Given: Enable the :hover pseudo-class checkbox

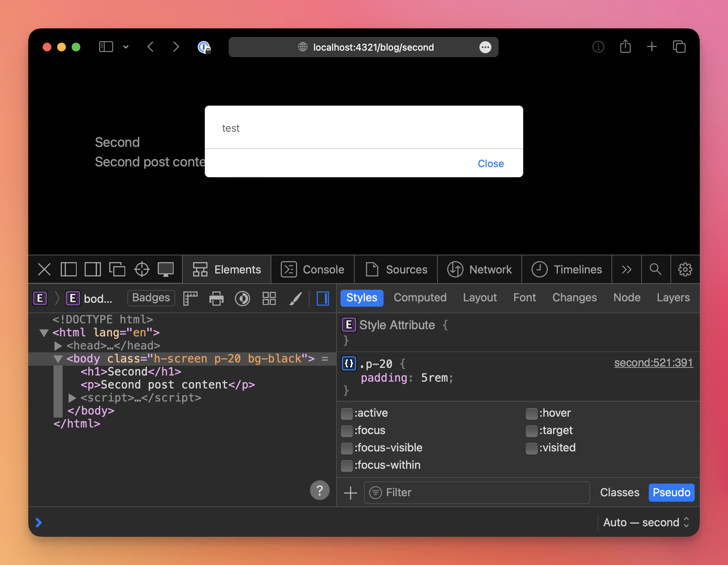Looking at the screenshot, I should (531, 413).
